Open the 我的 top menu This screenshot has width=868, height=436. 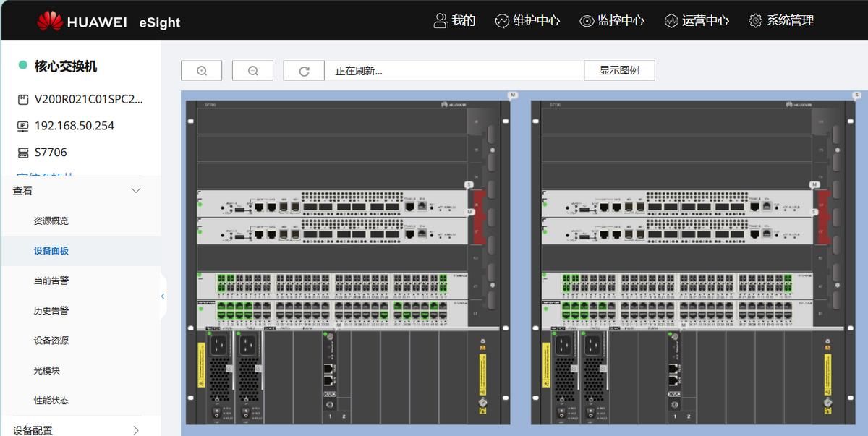[x=455, y=21]
